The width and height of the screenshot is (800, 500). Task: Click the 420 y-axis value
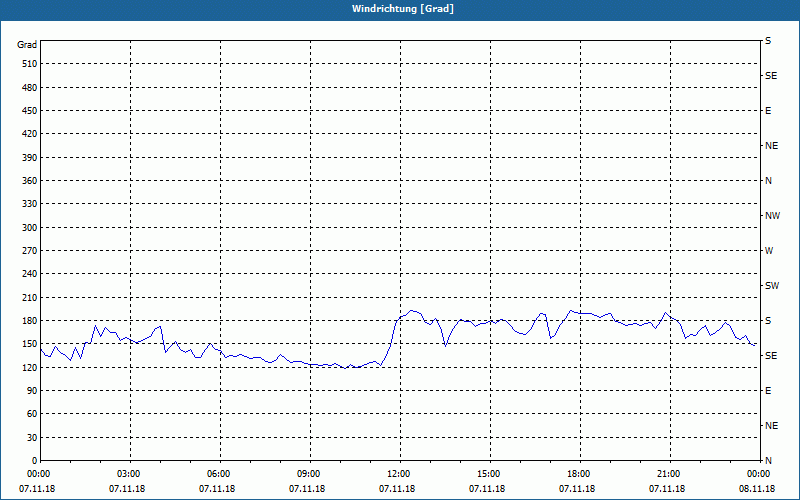[30, 134]
